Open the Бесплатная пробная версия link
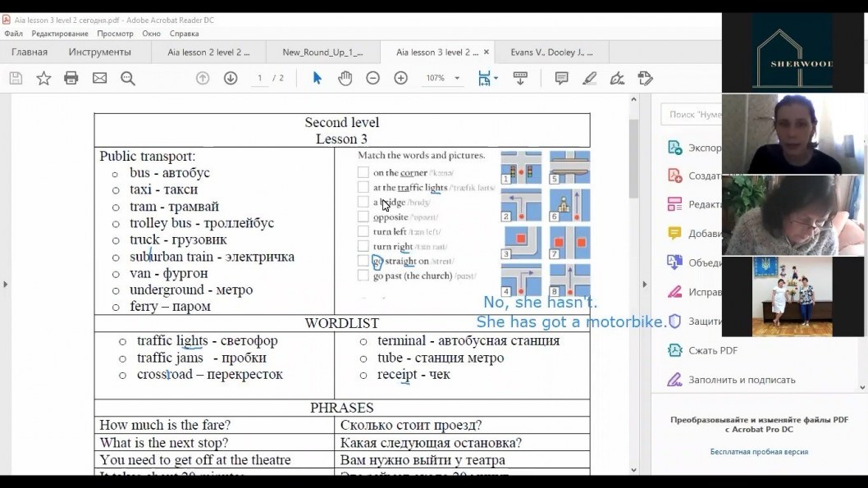 click(x=759, y=451)
